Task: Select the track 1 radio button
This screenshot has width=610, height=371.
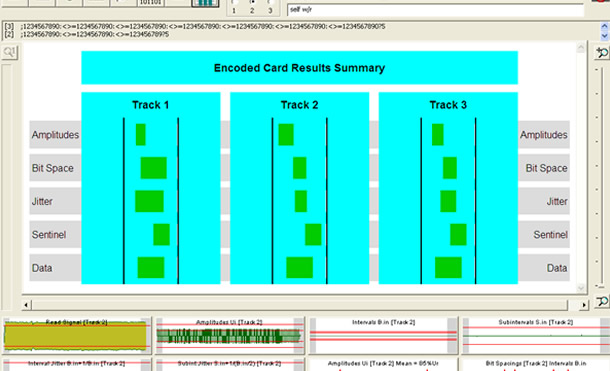Action: tap(234, 2)
